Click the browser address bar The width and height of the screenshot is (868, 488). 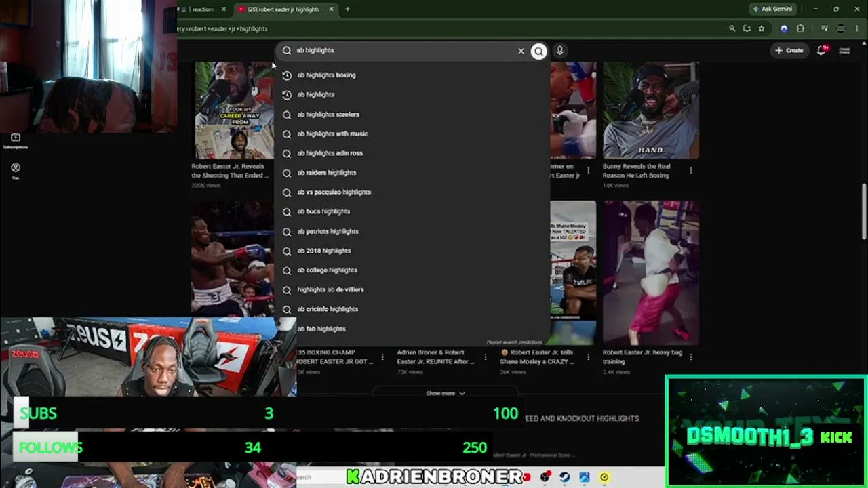(448, 28)
